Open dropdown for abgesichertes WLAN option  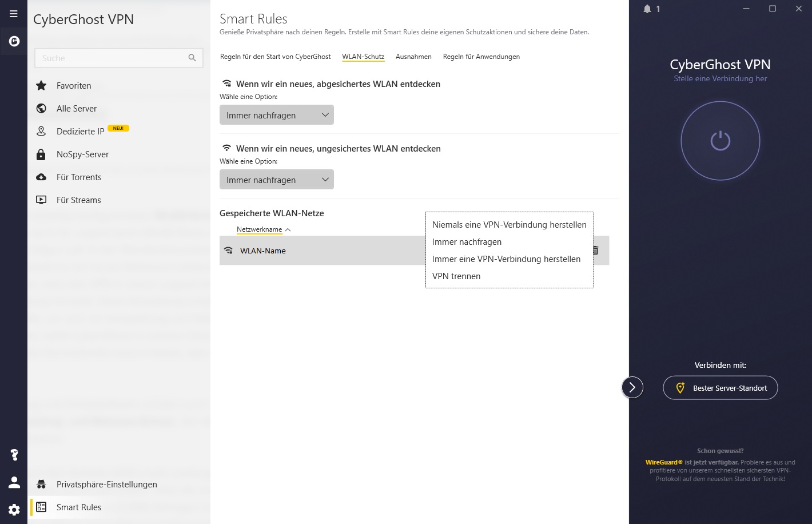[277, 115]
